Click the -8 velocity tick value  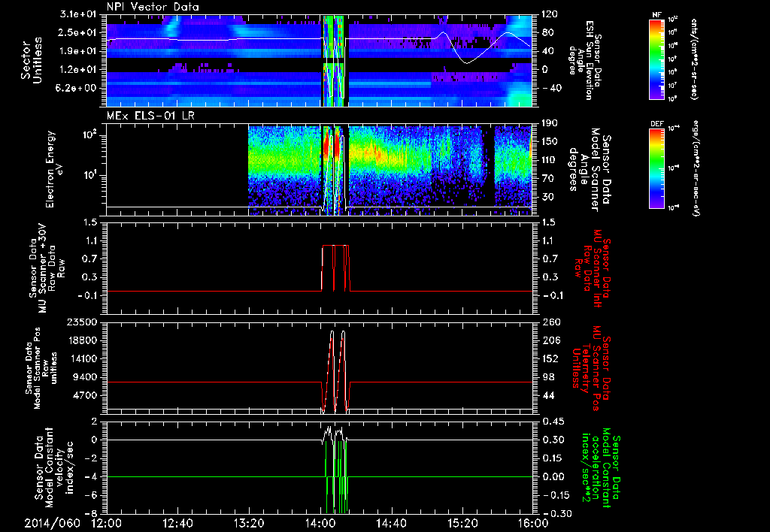pos(91,514)
